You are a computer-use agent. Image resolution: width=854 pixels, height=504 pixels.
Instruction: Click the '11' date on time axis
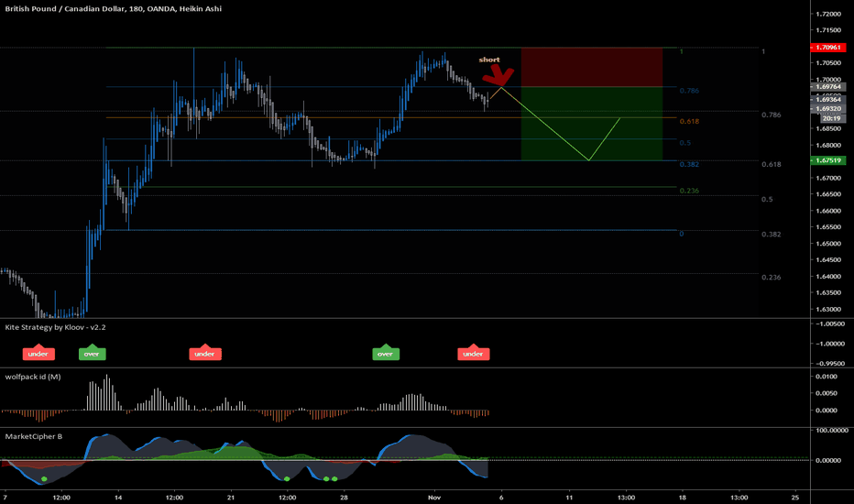(569, 498)
